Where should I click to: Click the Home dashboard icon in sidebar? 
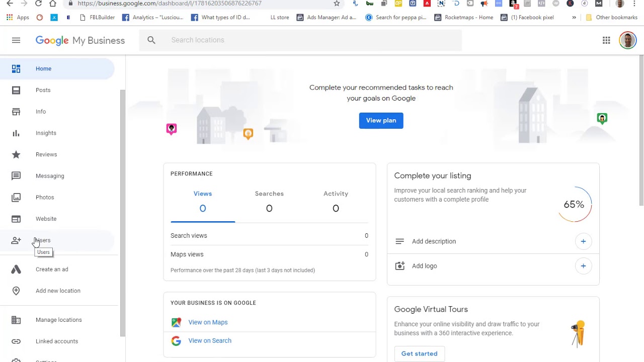pyautogui.click(x=16, y=68)
